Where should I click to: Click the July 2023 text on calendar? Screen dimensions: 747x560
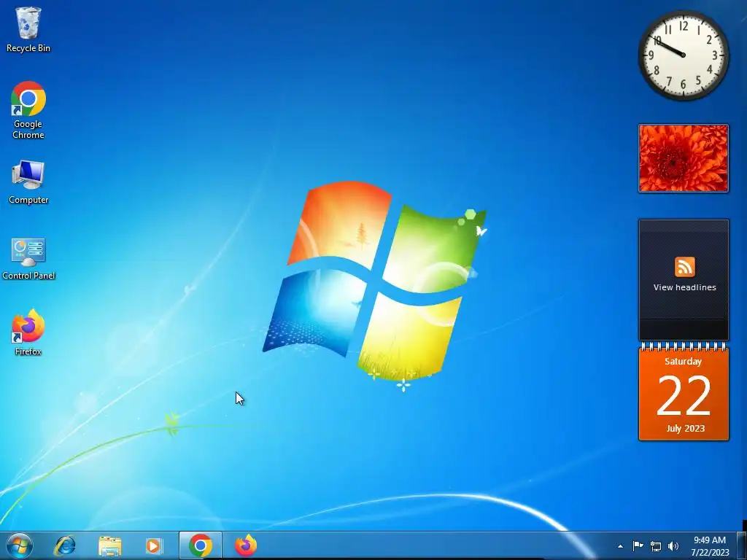(685, 429)
